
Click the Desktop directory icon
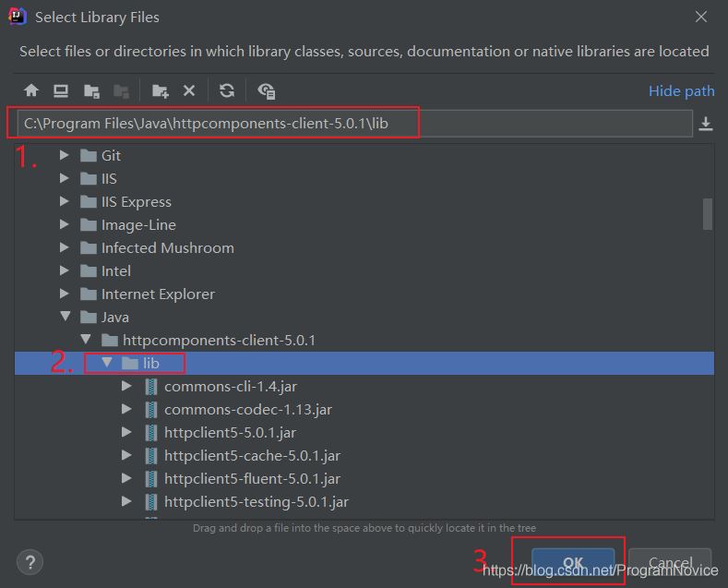coord(61,90)
